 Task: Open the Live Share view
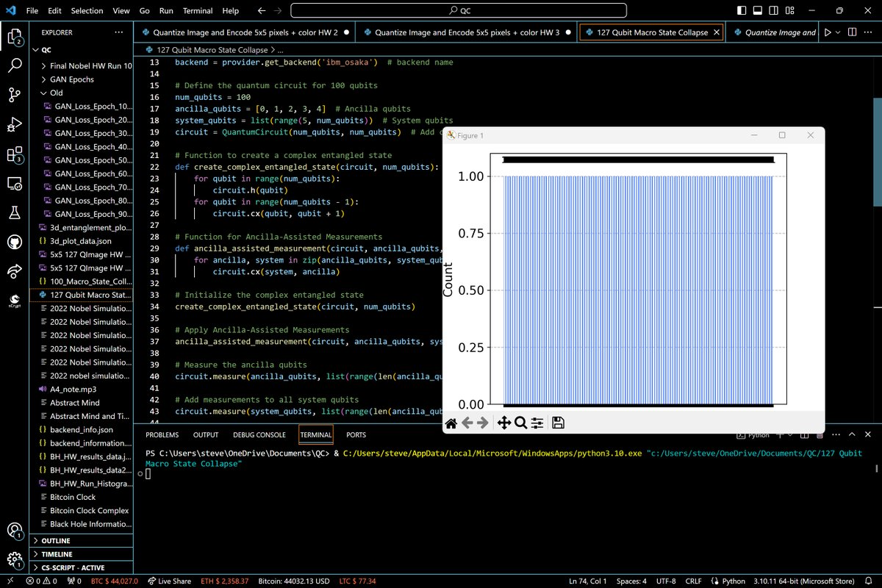click(15, 271)
